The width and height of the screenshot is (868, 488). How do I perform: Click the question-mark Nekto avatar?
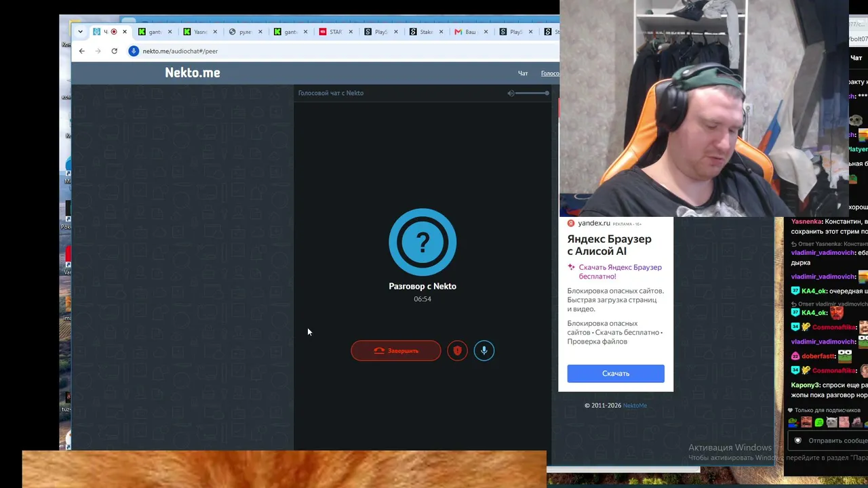pyautogui.click(x=422, y=242)
